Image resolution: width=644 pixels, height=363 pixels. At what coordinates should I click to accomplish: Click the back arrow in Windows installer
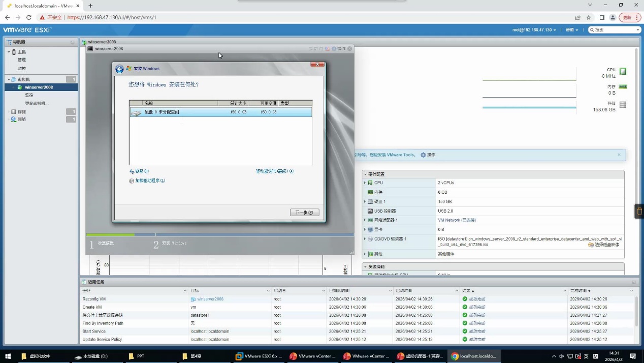pyautogui.click(x=119, y=69)
